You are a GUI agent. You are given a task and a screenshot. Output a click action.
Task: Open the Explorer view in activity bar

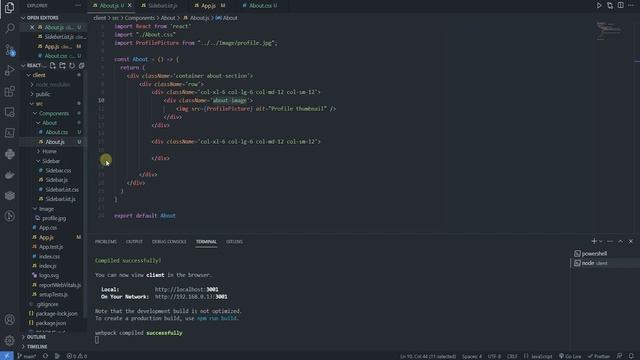point(9,7)
